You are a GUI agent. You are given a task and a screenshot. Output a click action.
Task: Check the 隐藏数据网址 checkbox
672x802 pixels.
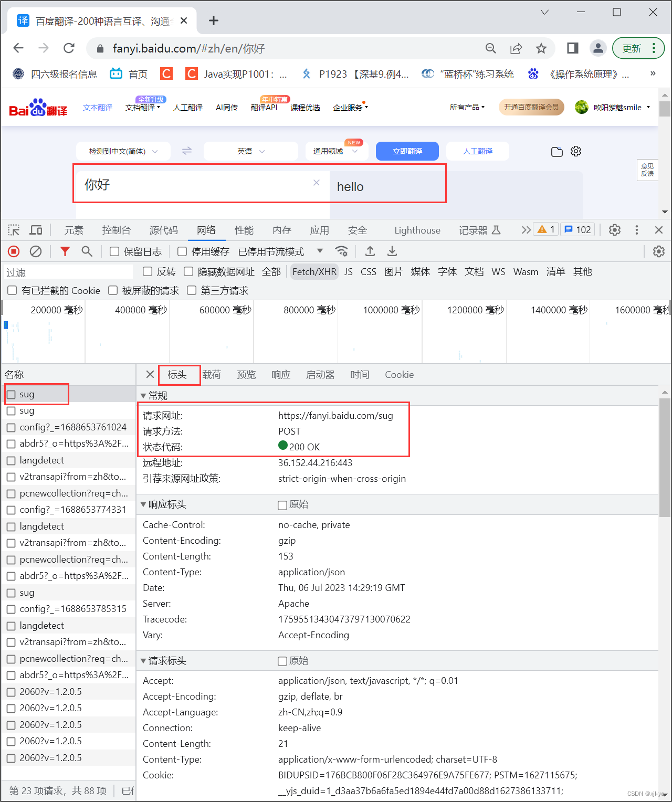[x=188, y=271]
